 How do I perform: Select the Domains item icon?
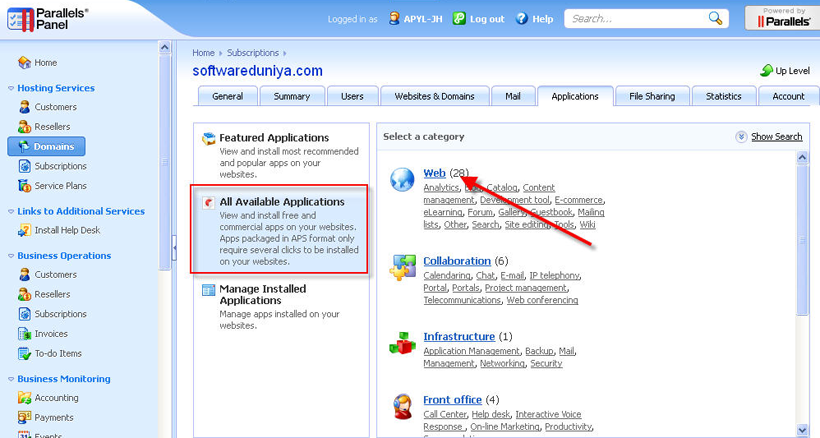(24, 147)
